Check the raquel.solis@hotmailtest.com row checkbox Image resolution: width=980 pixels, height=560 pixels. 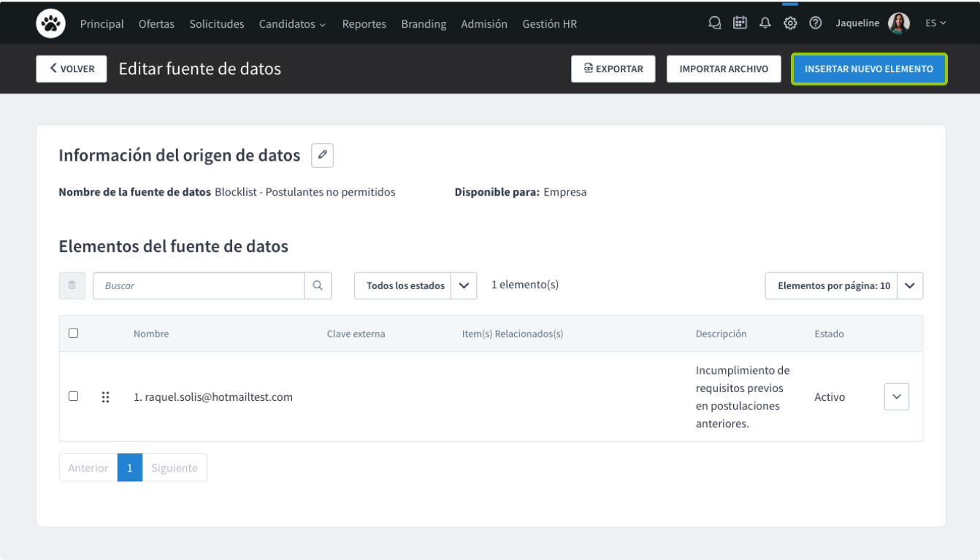click(x=73, y=396)
